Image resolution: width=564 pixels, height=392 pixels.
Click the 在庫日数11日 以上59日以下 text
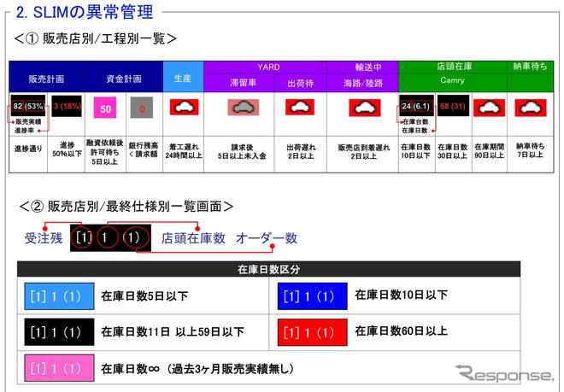pyautogui.click(x=173, y=331)
